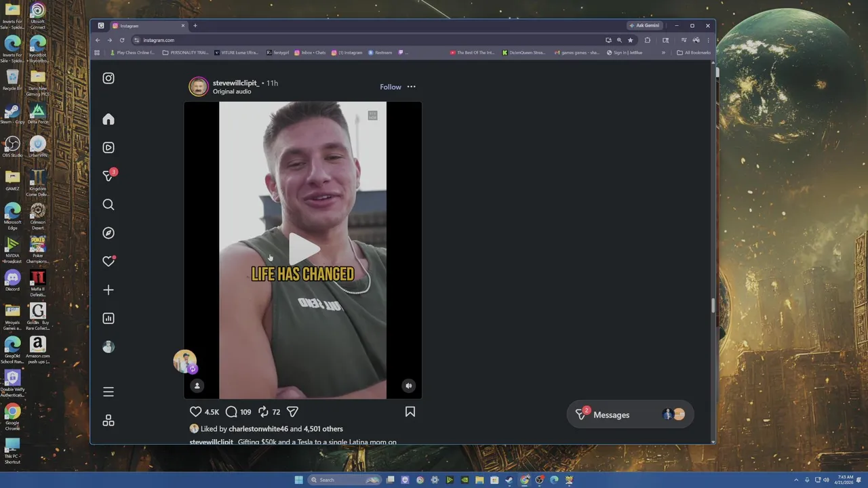This screenshot has width=868, height=488.
Task: Open the floating Messages button
Action: pos(630,415)
